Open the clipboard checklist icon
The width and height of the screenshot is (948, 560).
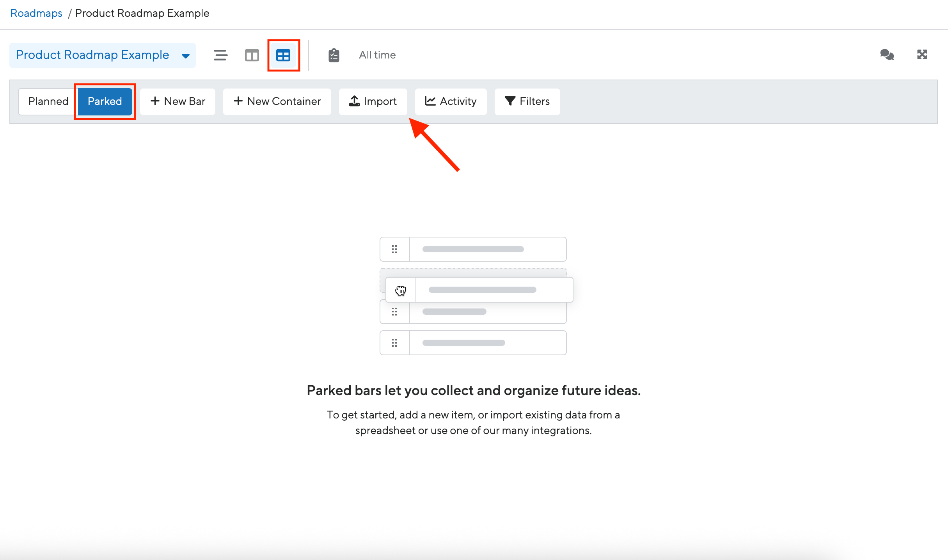[334, 55]
